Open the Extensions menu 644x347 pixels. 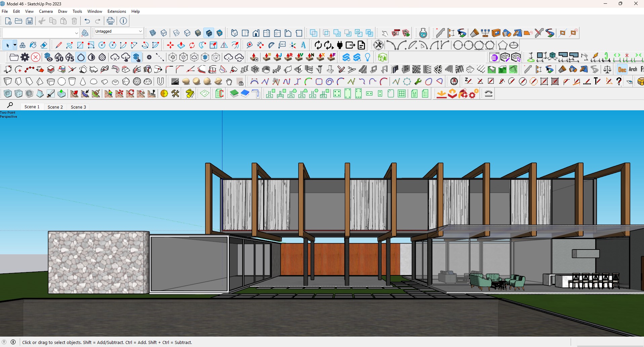tap(117, 11)
